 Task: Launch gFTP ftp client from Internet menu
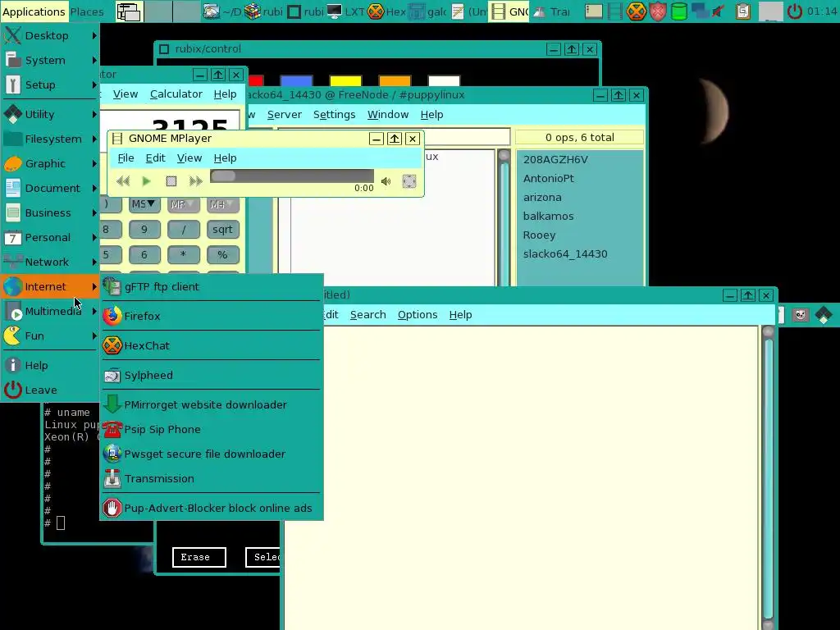[212, 286]
